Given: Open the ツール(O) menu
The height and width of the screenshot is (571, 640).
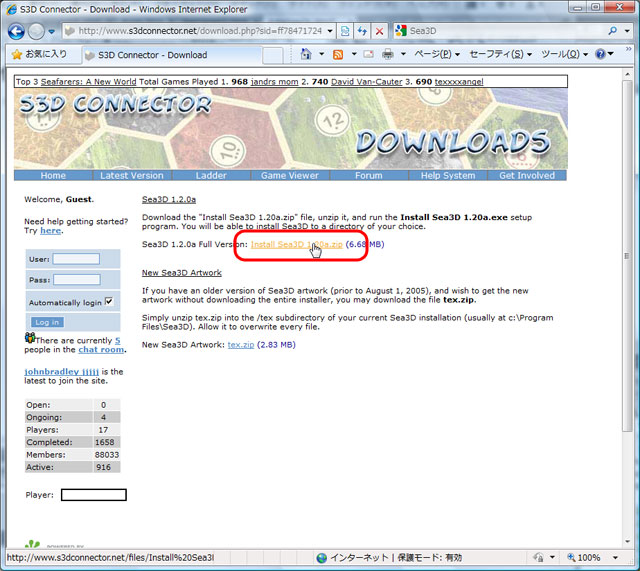Looking at the screenshot, I should click(x=564, y=54).
